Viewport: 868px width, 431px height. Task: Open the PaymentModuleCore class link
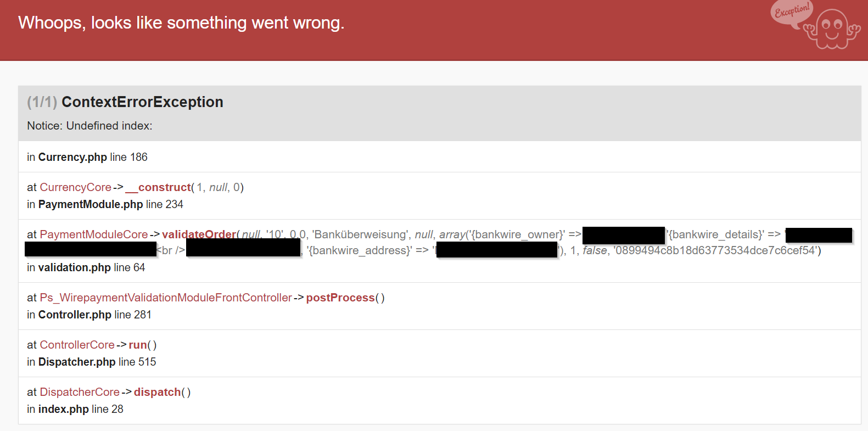click(x=93, y=234)
